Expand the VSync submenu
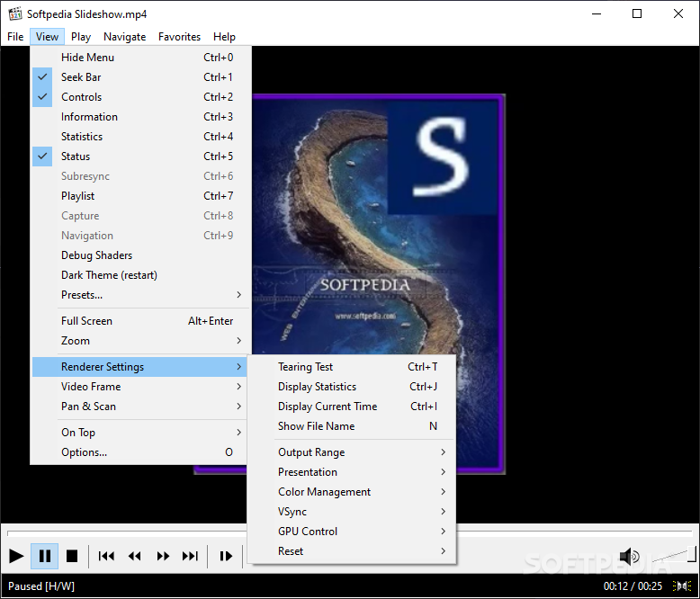This screenshot has height=599, width=700. pyautogui.click(x=351, y=512)
